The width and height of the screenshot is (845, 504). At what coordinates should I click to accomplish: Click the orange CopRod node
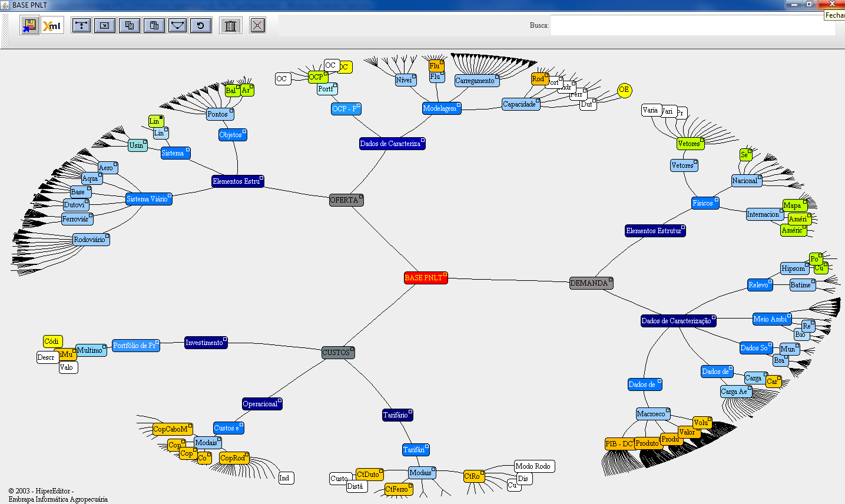(x=234, y=458)
